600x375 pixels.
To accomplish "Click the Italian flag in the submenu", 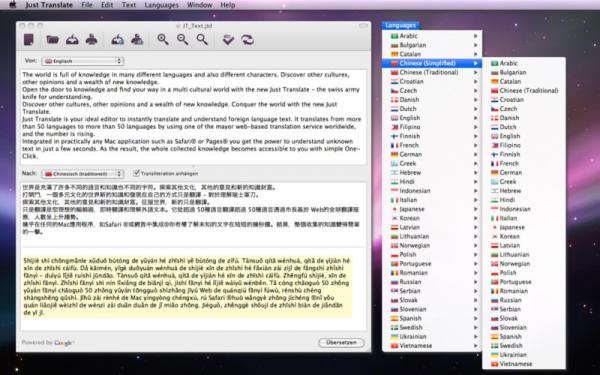I will point(494,218).
